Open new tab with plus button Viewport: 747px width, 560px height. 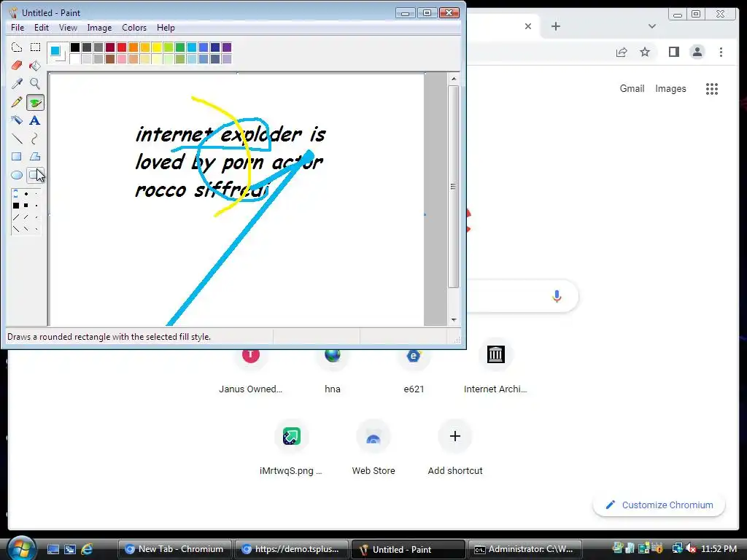pyautogui.click(x=555, y=26)
